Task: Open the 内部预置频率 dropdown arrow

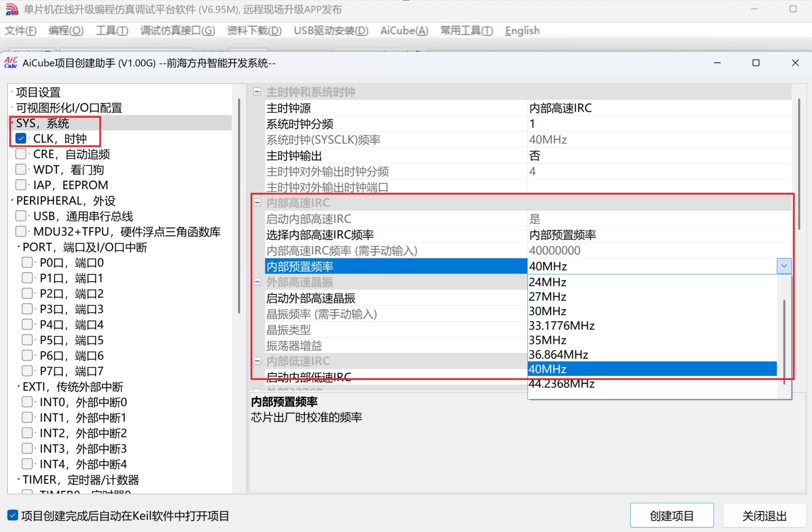Action: (784, 266)
